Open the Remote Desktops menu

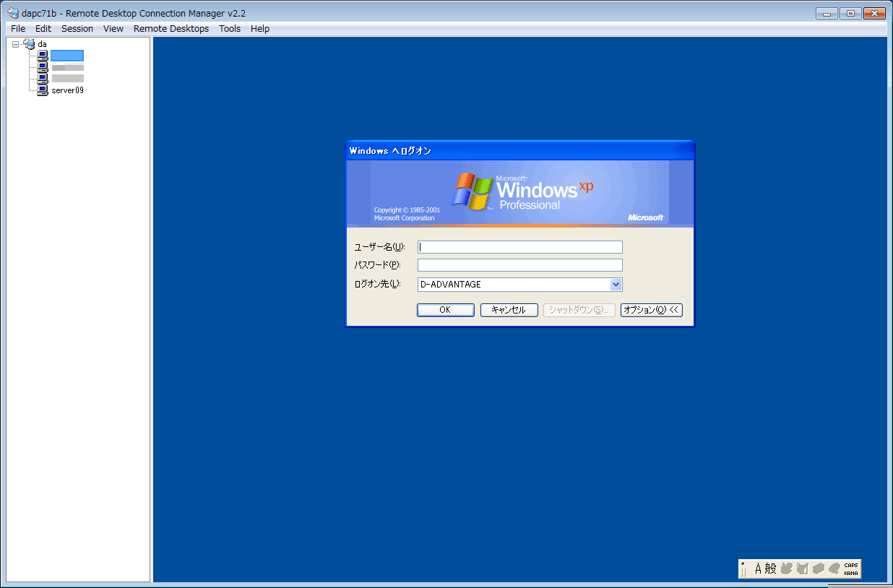click(171, 28)
